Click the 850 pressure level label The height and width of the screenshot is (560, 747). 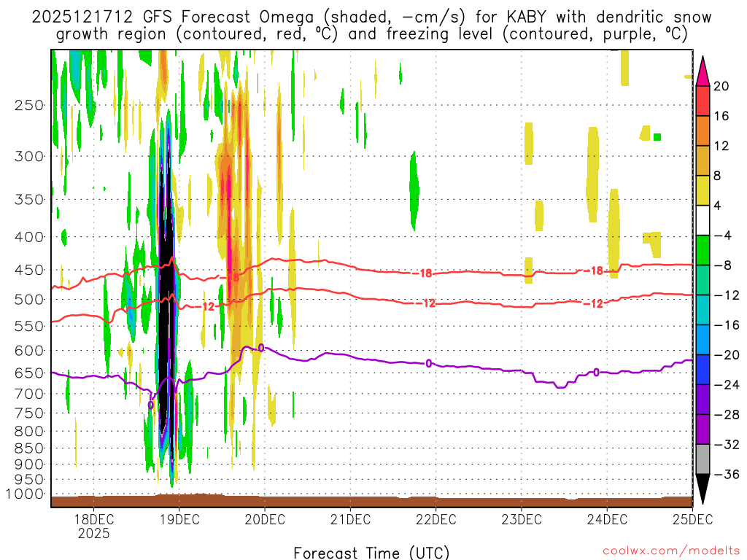[x=29, y=448]
